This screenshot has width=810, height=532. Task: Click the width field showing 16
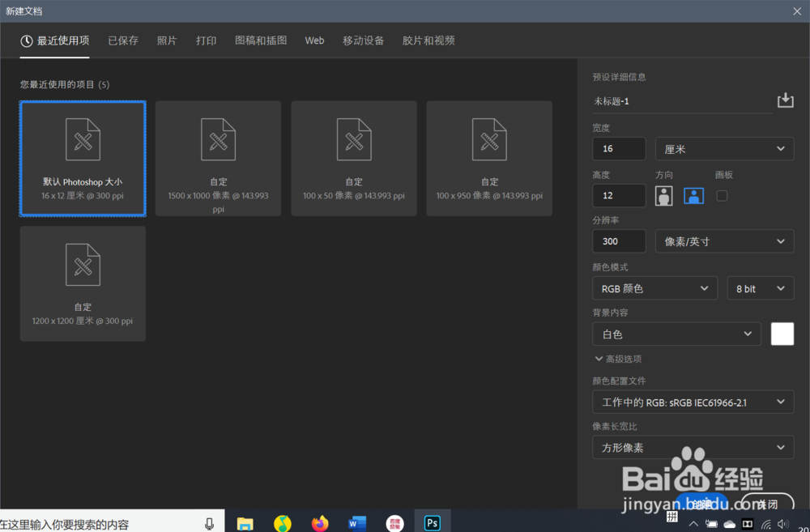click(619, 149)
